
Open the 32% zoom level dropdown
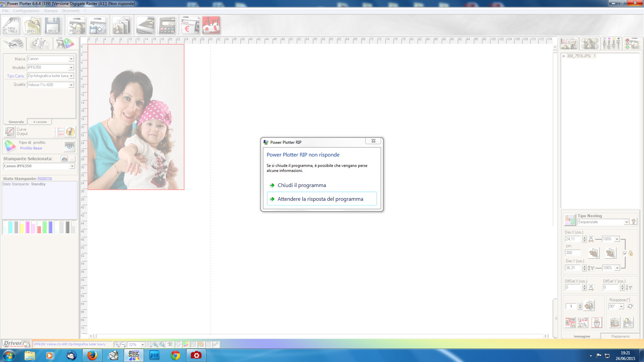click(x=143, y=345)
